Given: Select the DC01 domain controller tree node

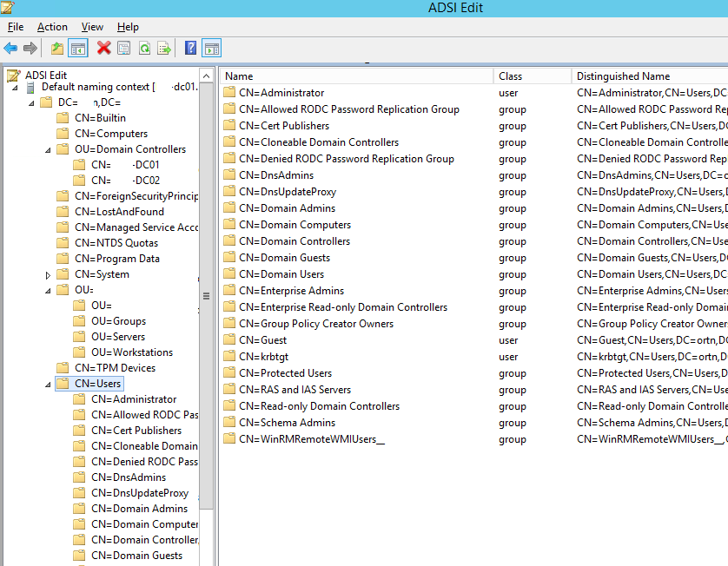Looking at the screenshot, I should 125,165.
